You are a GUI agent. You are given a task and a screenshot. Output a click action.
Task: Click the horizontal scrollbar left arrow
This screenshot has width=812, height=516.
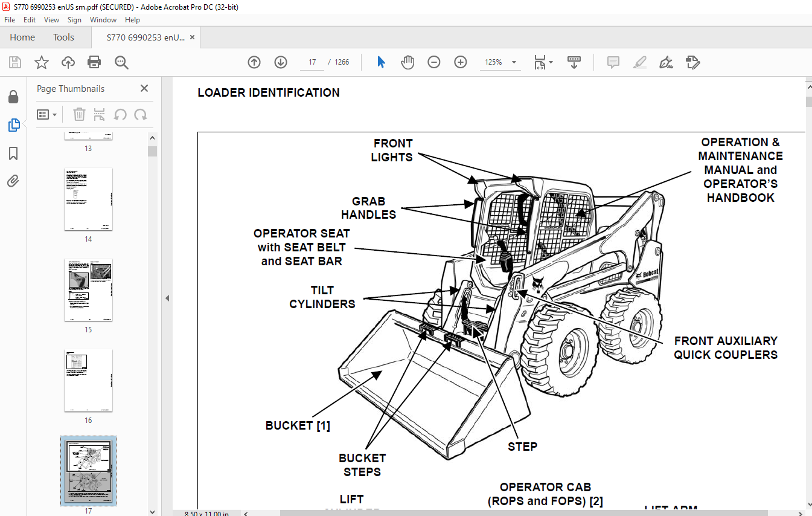coord(246,514)
